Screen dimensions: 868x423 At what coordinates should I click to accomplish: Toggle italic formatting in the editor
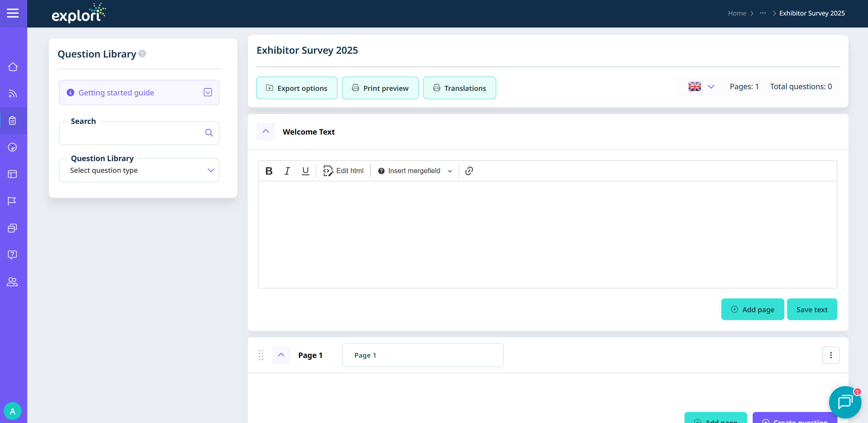[287, 171]
